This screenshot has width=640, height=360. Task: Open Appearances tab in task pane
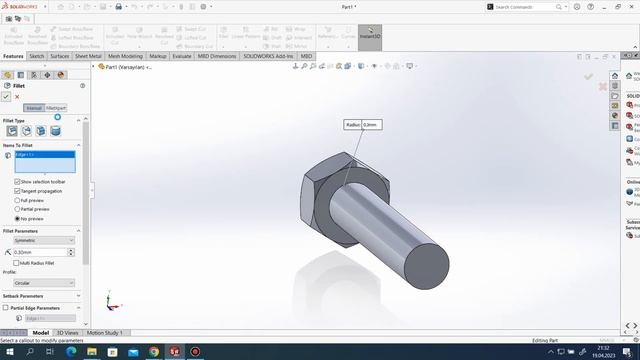pos(615,116)
